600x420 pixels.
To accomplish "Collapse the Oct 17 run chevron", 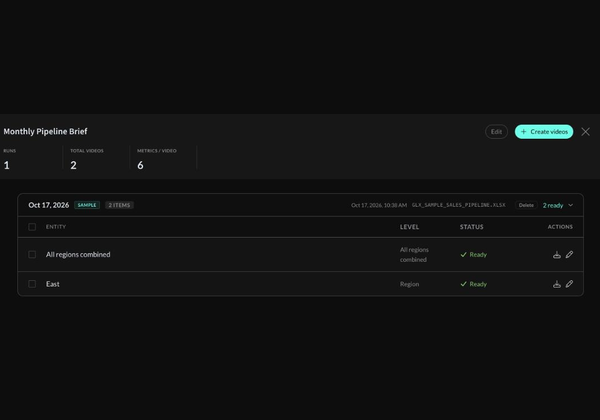I will pyautogui.click(x=571, y=205).
